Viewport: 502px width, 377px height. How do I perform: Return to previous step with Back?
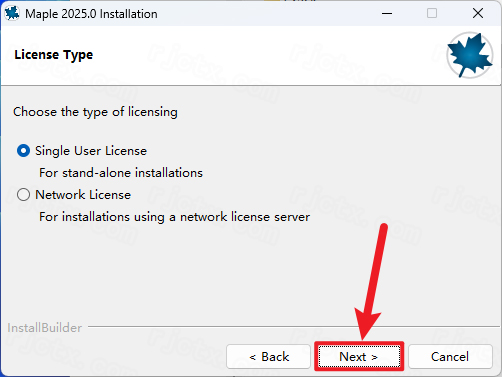pyautogui.click(x=269, y=357)
